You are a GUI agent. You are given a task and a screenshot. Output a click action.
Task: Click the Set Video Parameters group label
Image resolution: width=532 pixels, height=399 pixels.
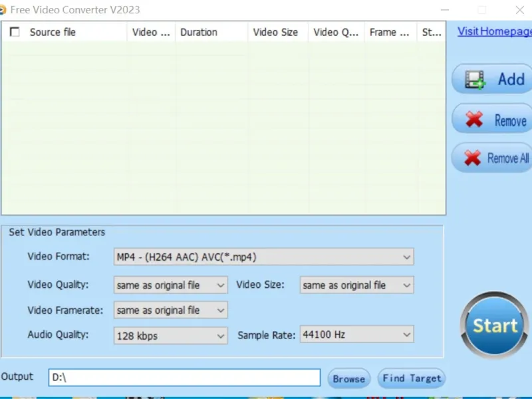pyautogui.click(x=57, y=232)
